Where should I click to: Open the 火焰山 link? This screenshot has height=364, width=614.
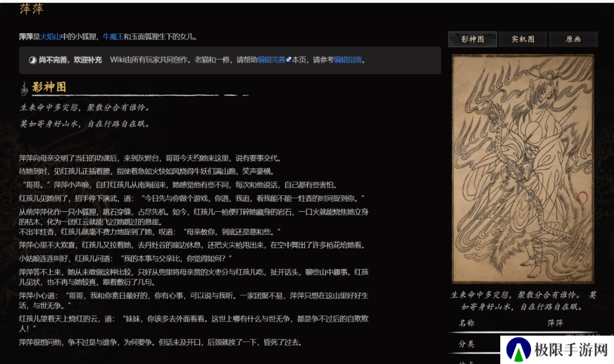tap(51, 37)
